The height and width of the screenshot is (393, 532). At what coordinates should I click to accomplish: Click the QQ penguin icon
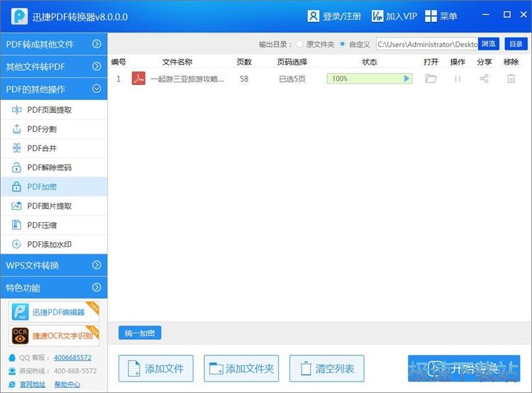[12, 358]
